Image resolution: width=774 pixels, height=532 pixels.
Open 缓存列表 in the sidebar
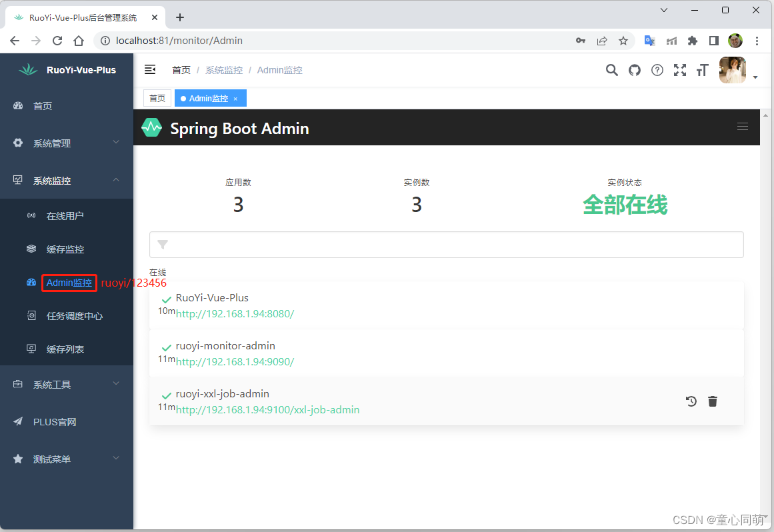tap(67, 349)
